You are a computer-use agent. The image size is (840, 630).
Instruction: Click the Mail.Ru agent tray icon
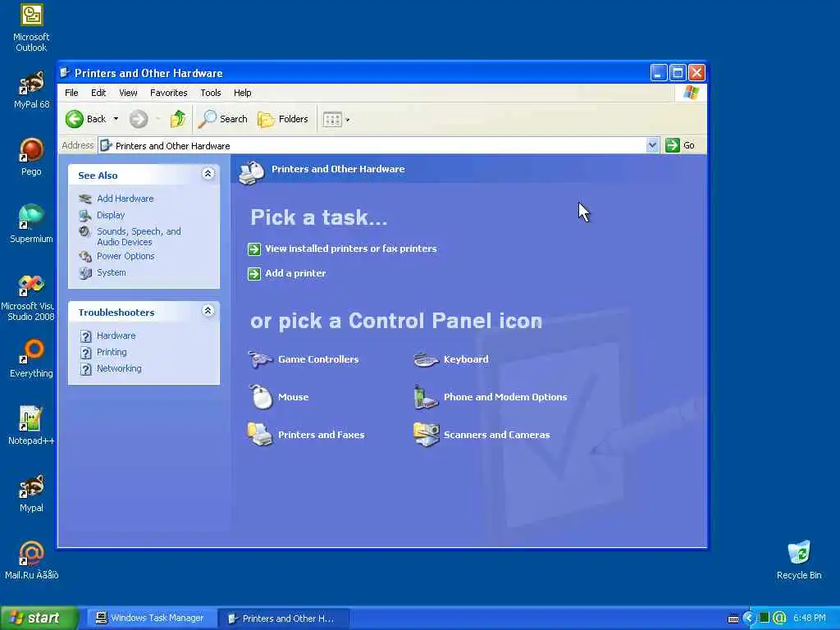[x=779, y=619]
